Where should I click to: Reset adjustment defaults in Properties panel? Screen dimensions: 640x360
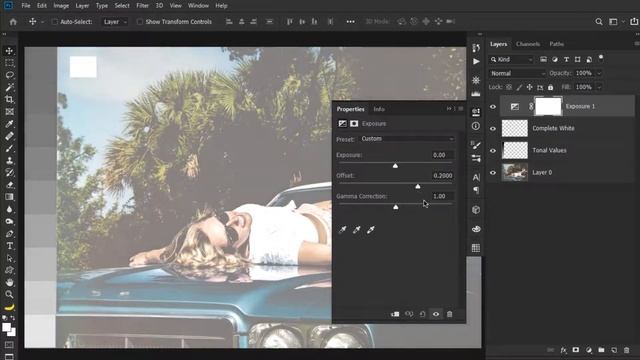(x=422, y=314)
